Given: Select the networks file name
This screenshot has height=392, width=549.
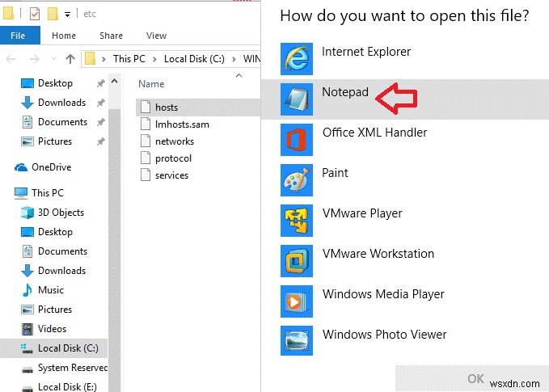Looking at the screenshot, I should tap(175, 141).
